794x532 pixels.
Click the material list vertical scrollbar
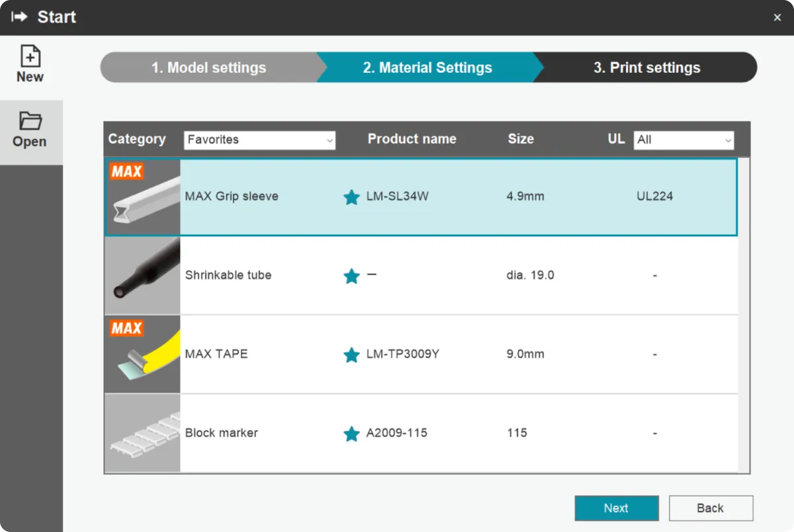[x=744, y=315]
